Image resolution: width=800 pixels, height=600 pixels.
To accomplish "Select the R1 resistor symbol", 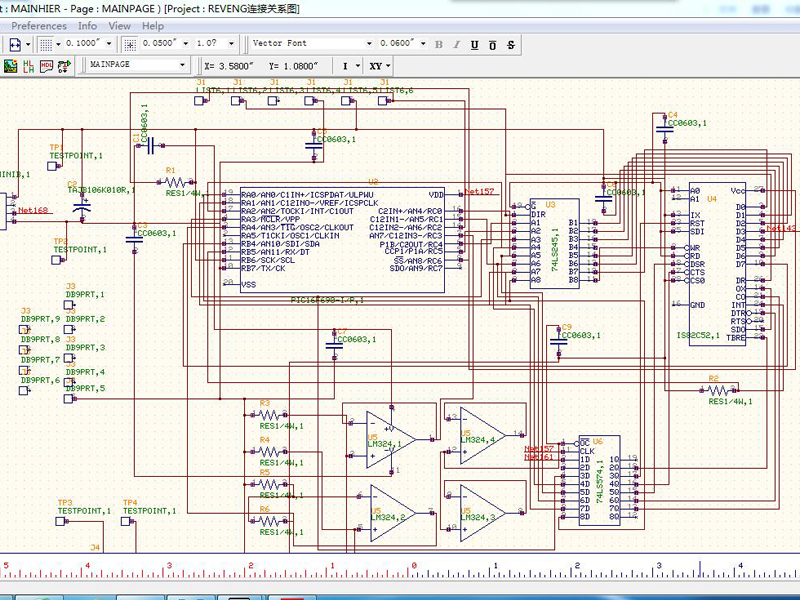I will point(174,182).
